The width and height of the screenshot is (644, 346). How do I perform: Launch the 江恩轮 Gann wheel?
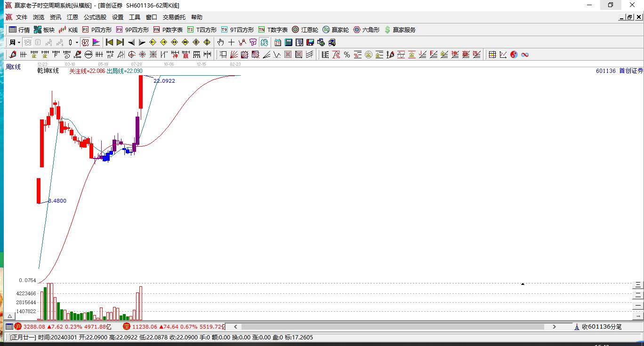(x=305, y=30)
